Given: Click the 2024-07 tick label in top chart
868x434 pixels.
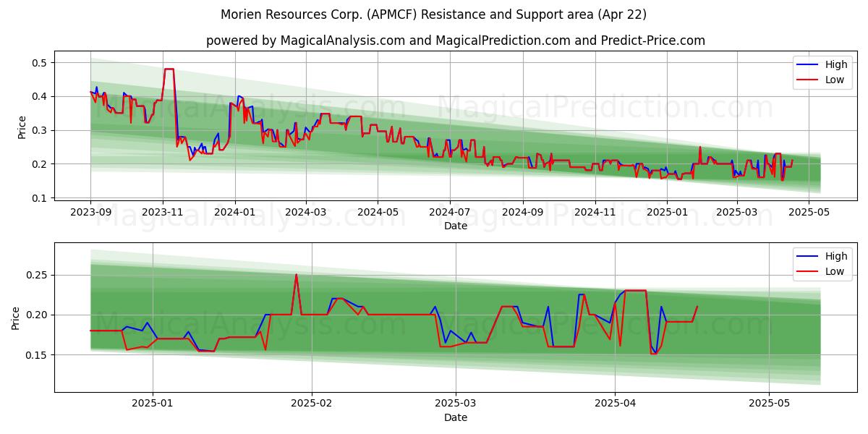Looking at the screenshot, I should click(450, 213).
